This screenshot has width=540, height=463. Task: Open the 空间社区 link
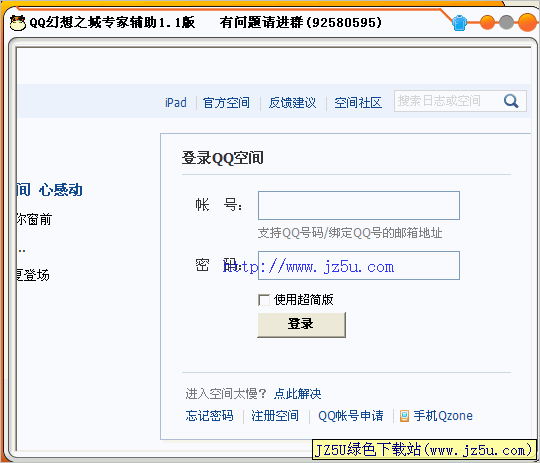(x=358, y=103)
